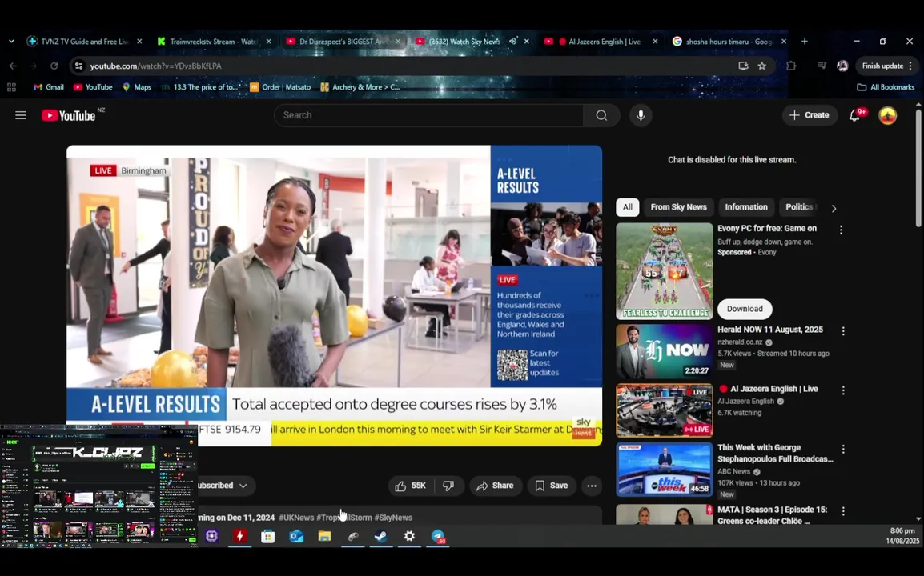Click the install app icon in address bar
The width and height of the screenshot is (924, 576).
coord(743,66)
